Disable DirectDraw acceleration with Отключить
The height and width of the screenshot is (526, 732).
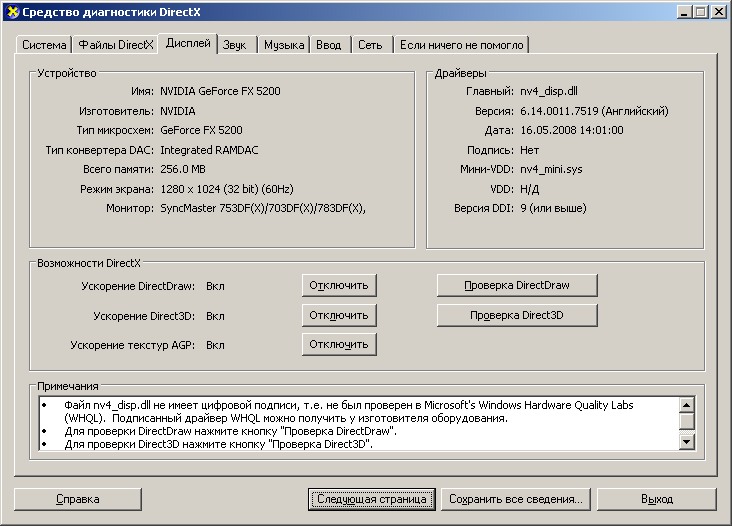[339, 285]
